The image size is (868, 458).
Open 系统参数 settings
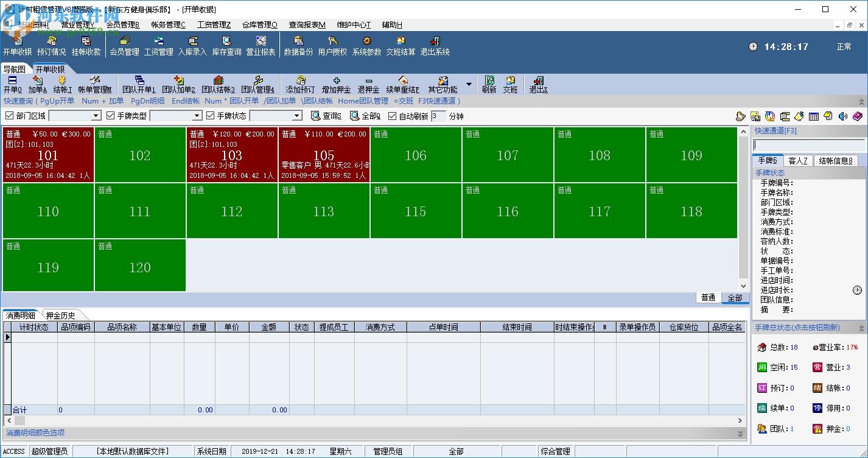(367, 46)
